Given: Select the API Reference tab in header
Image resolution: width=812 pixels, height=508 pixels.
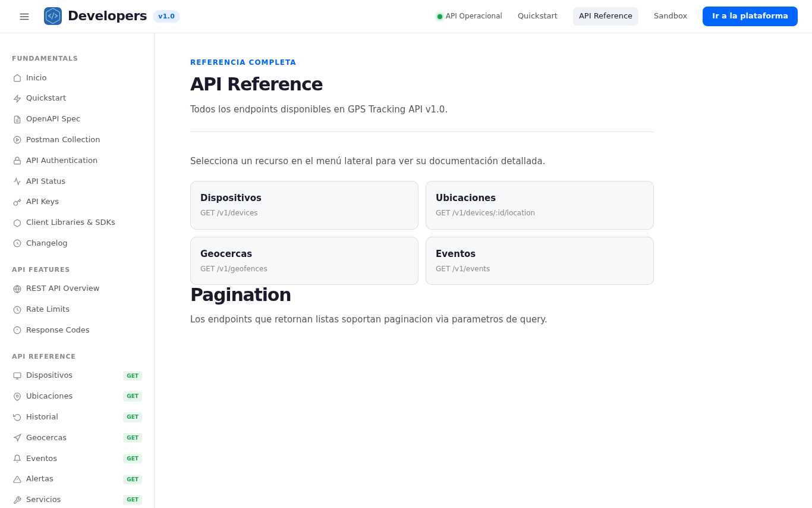Looking at the screenshot, I should click(606, 16).
